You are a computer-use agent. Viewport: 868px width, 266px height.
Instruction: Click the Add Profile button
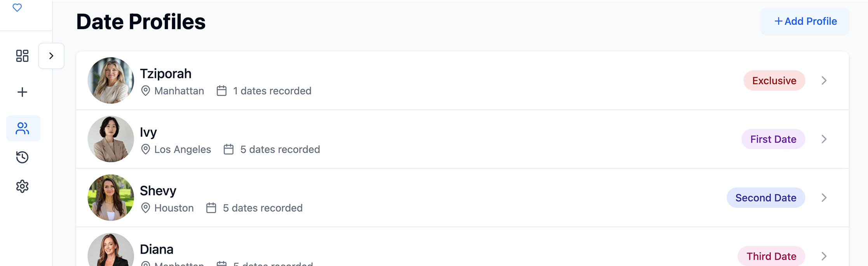click(x=805, y=21)
